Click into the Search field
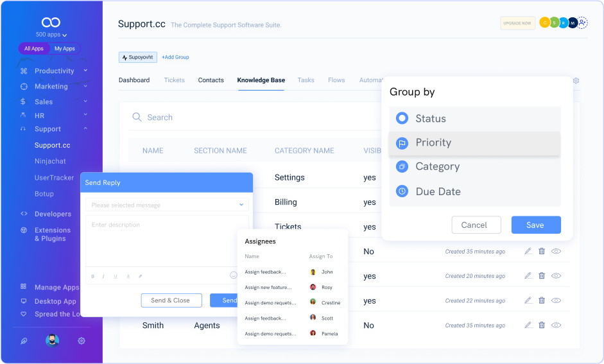Screen dimensions: 604x364 (x=254, y=117)
